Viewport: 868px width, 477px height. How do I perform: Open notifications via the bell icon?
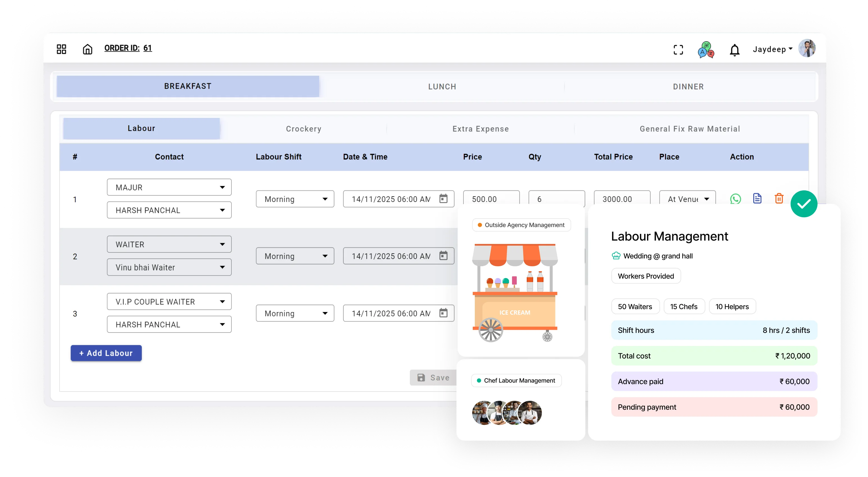point(735,50)
